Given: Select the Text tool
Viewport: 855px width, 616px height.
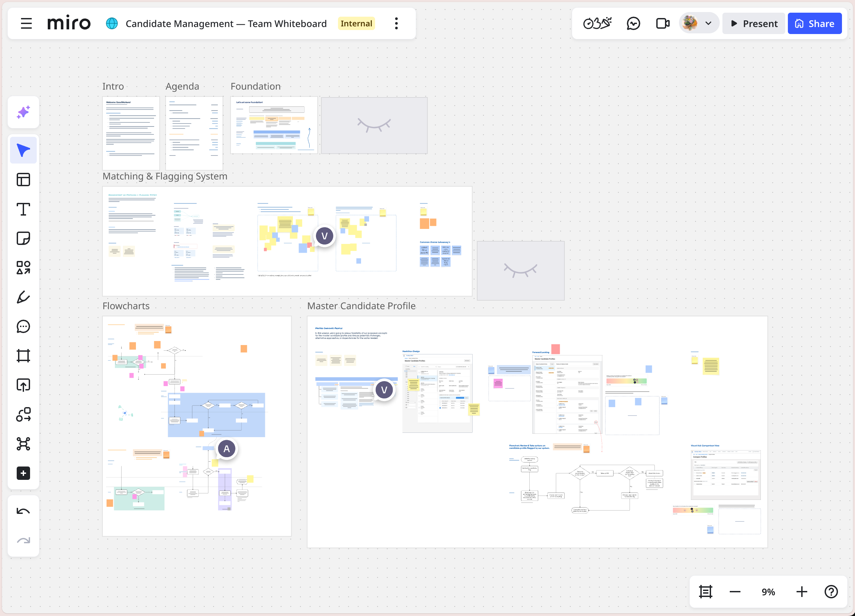Looking at the screenshot, I should coord(23,209).
